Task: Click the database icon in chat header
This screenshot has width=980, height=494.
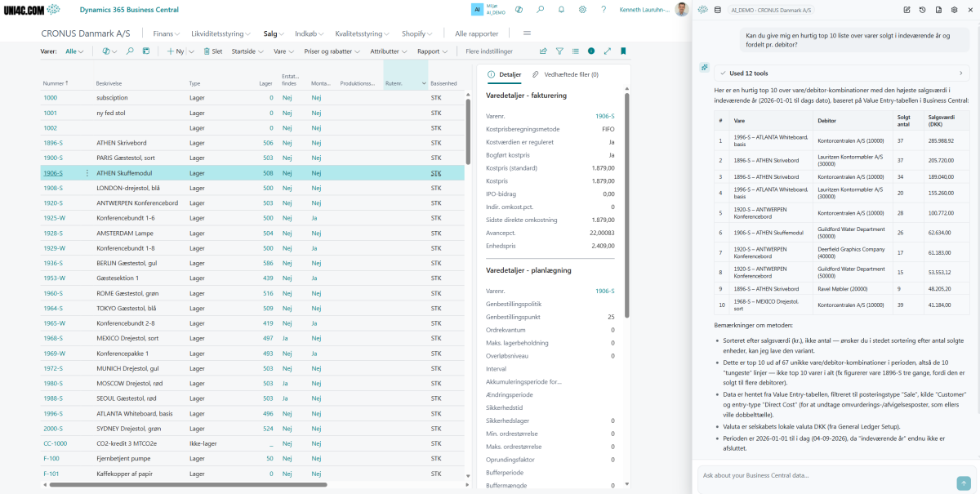Action: 718,10
